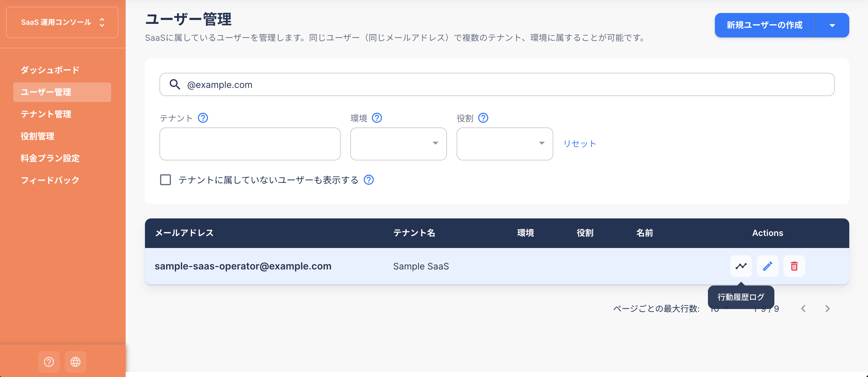
Task: Click the 環境 table column header
Action: pyautogui.click(x=525, y=233)
